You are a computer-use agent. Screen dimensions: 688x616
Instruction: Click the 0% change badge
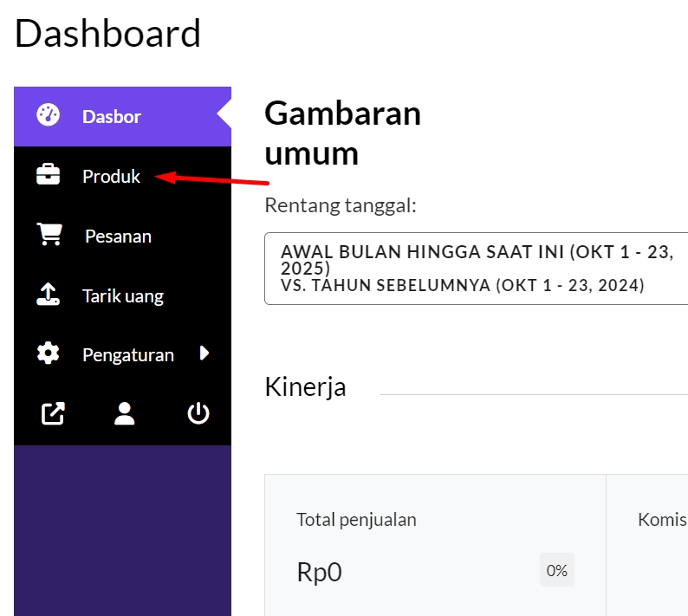pyautogui.click(x=557, y=570)
